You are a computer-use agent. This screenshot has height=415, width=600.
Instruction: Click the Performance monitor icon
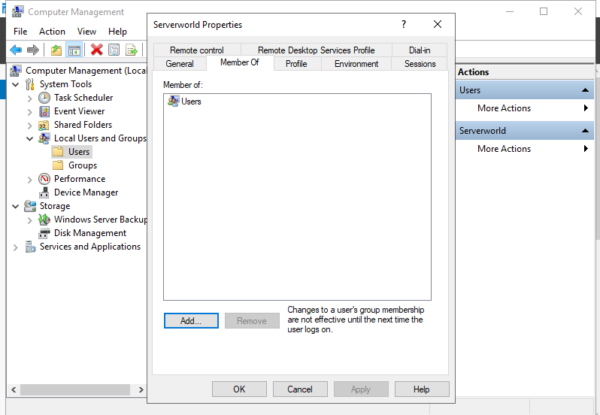pos(44,179)
